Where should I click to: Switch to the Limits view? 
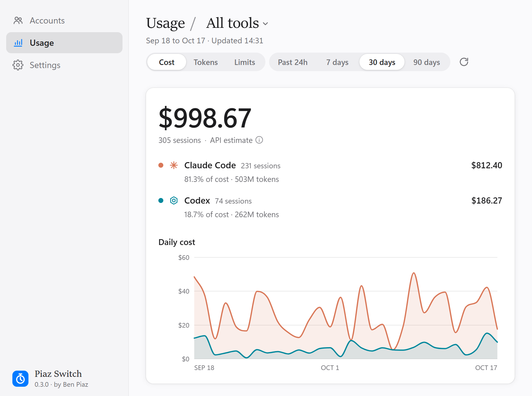pyautogui.click(x=245, y=62)
